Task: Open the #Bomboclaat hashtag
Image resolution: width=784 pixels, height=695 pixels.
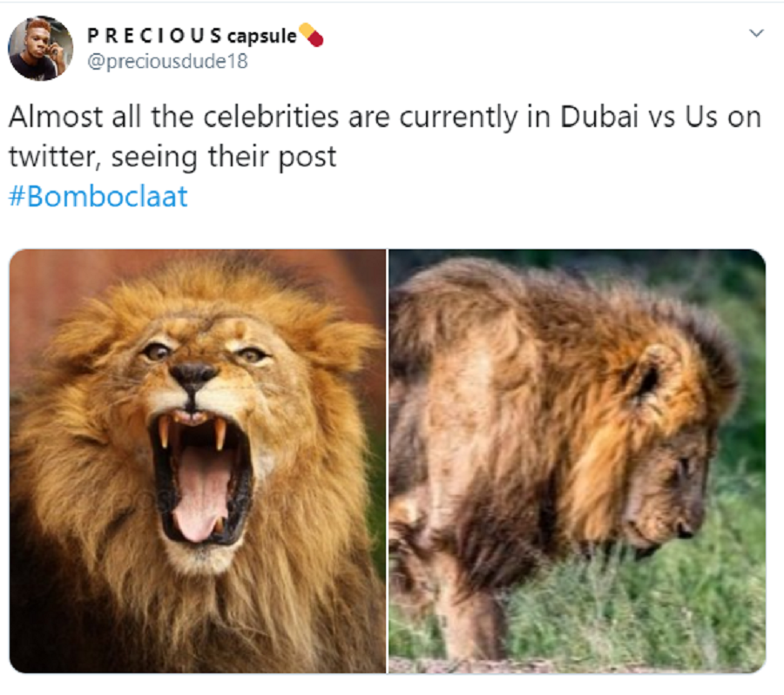Action: click(x=98, y=196)
